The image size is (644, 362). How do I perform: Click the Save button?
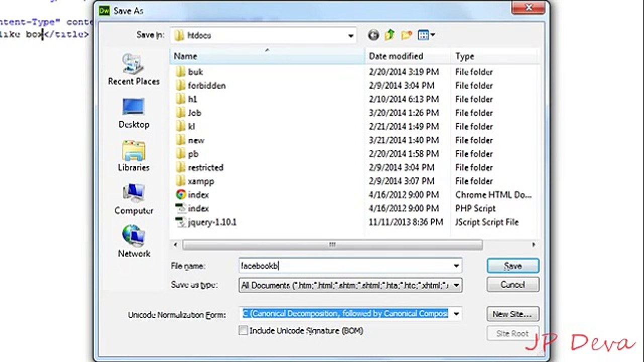pos(513,266)
